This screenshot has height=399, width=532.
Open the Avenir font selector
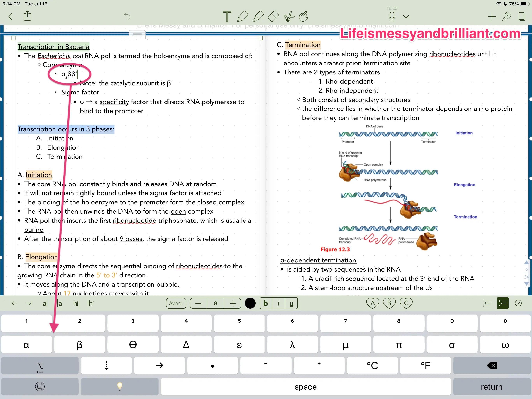click(x=176, y=303)
